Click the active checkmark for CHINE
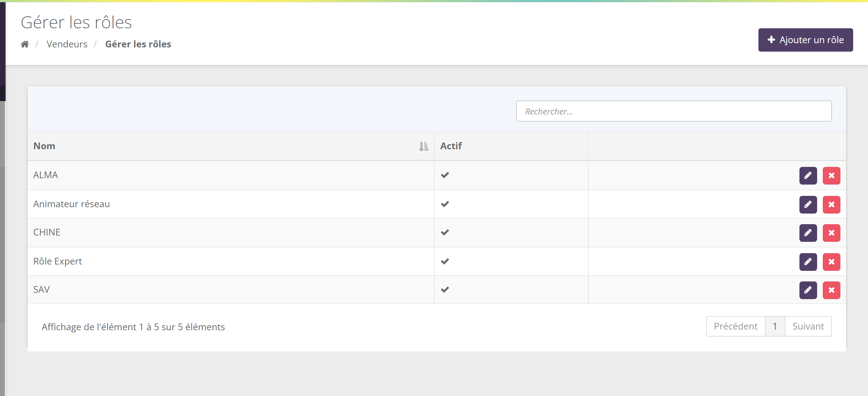 tap(445, 232)
